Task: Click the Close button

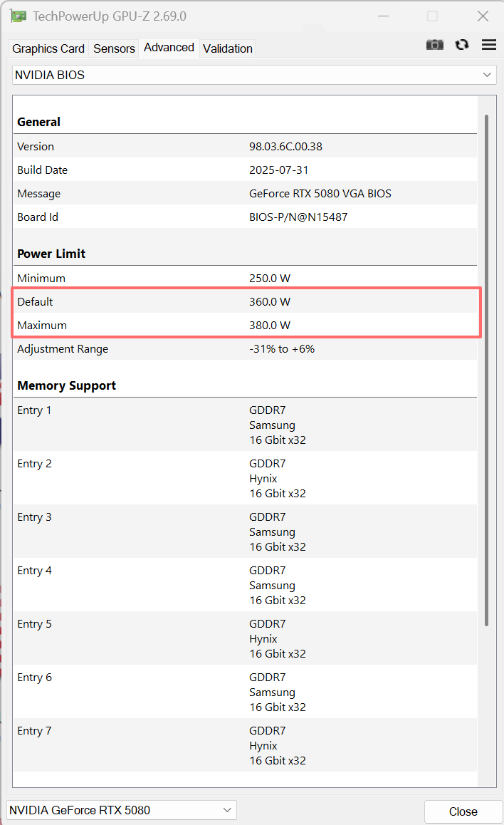Action: pos(463,811)
